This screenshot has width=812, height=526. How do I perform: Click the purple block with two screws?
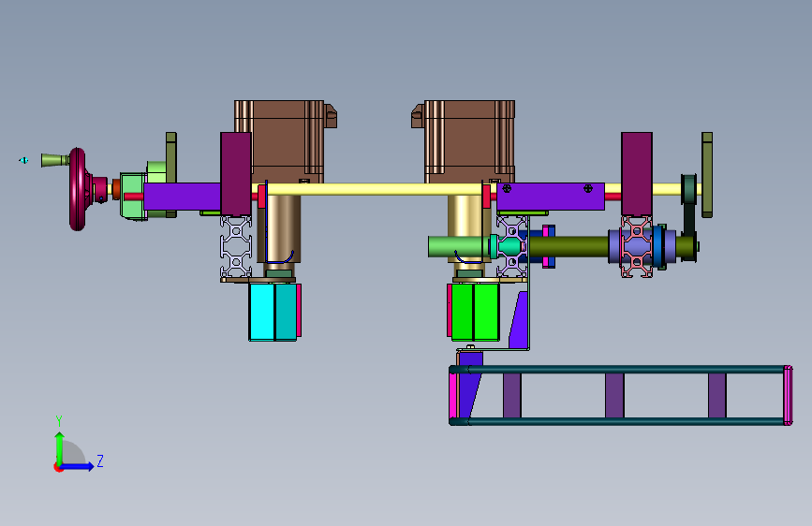551,197
